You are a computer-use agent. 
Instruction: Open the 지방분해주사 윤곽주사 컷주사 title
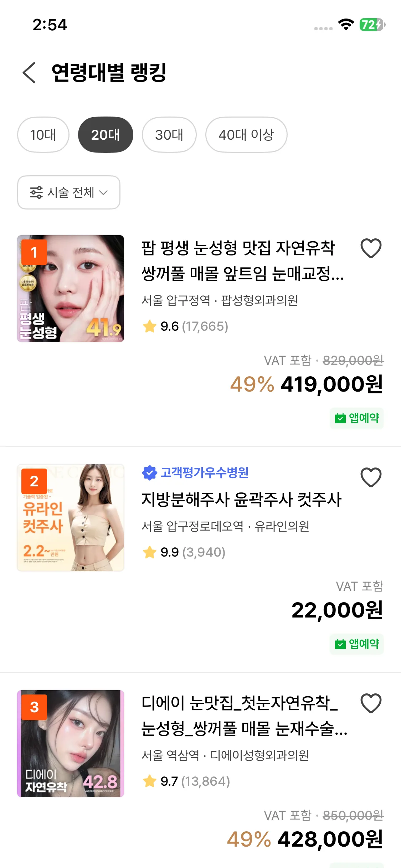click(x=241, y=500)
